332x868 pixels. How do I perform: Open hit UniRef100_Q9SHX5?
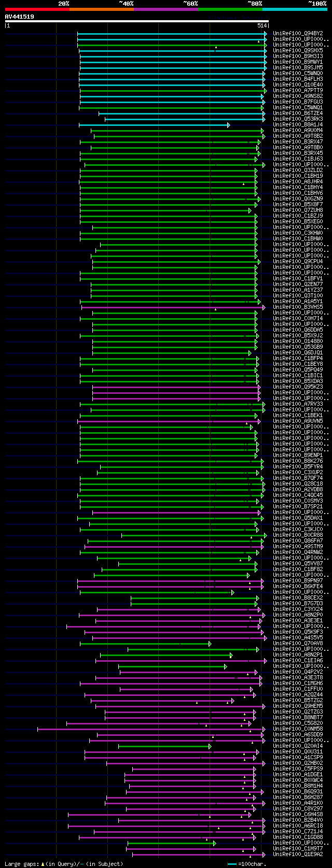coord(298,50)
